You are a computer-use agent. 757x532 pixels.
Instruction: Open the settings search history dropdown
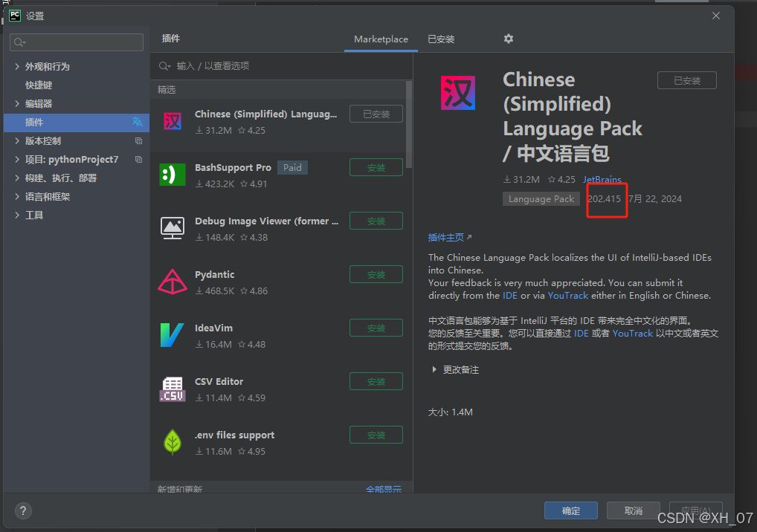tap(20, 42)
